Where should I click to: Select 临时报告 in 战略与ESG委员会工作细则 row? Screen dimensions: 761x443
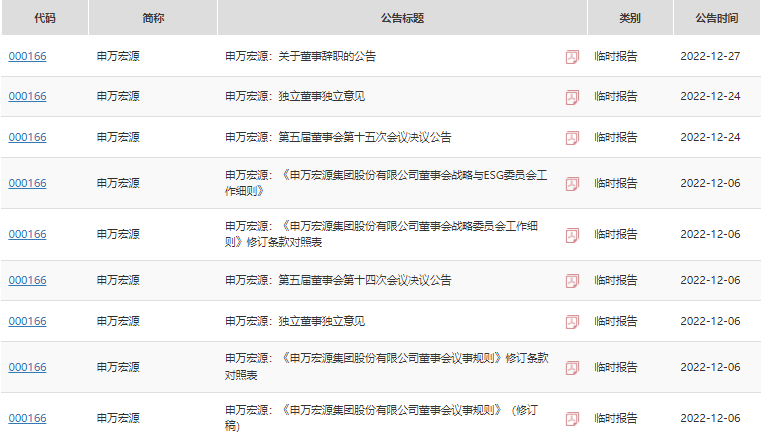coord(615,183)
